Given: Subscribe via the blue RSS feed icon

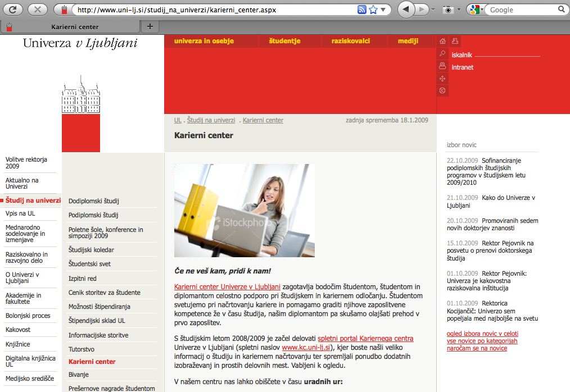Looking at the screenshot, I should tap(361, 10).
